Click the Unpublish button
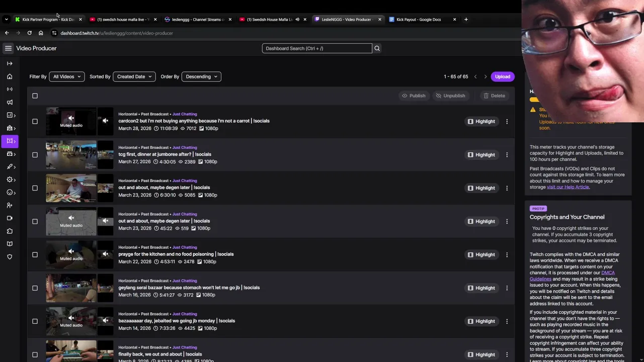 click(x=451, y=96)
